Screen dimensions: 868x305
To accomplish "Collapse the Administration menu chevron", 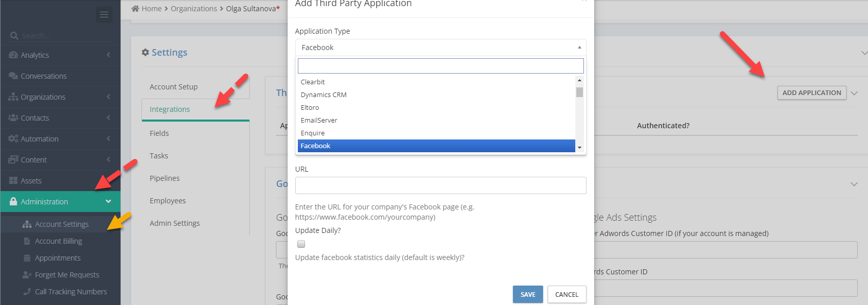I will pyautogui.click(x=108, y=201).
